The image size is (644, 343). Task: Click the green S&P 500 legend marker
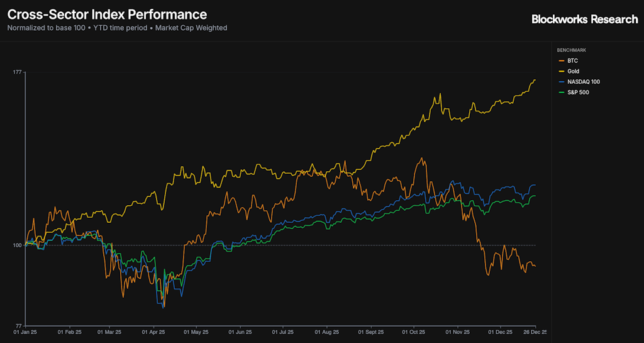561,93
